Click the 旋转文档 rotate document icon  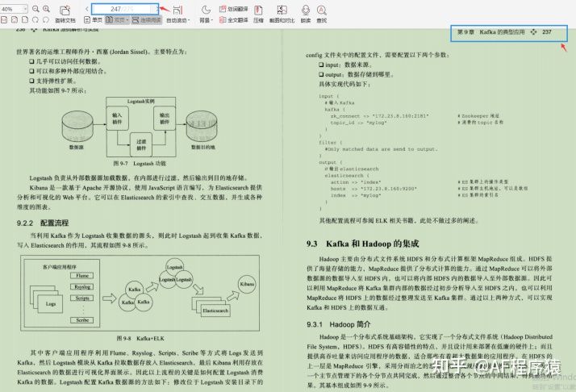[x=65, y=10]
